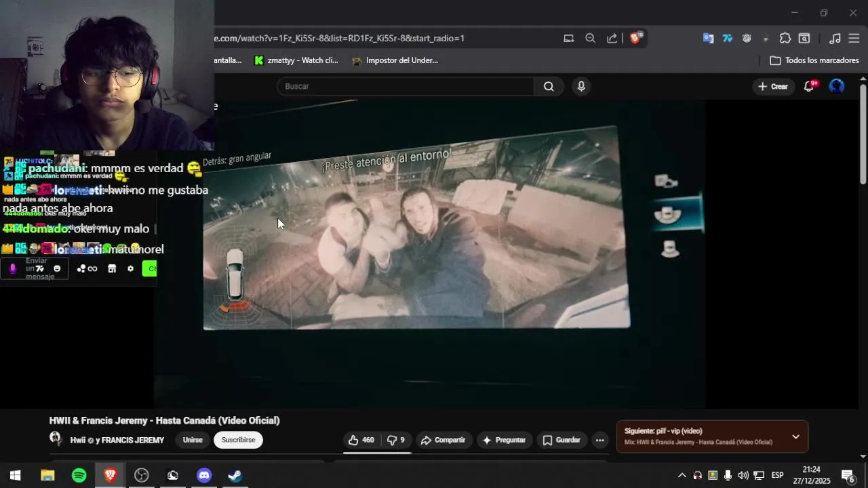Open the Brave hamburger main menu
This screenshot has height=488, width=868.
854,38
